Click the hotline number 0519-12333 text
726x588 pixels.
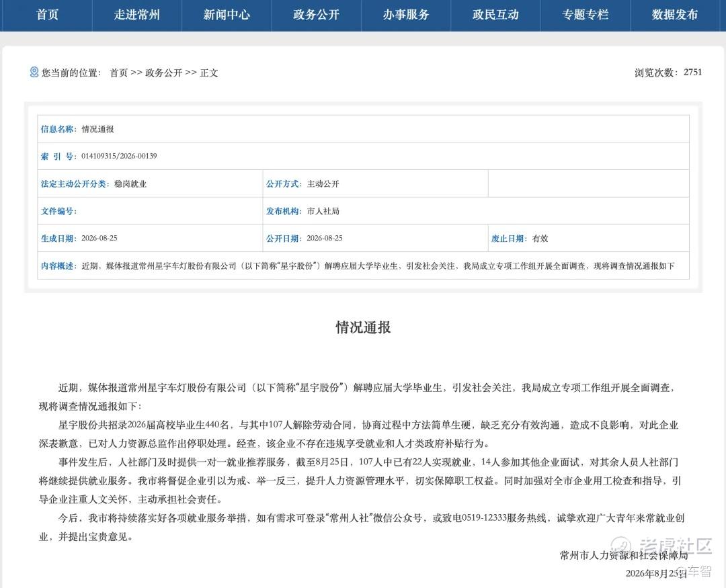click(x=483, y=518)
